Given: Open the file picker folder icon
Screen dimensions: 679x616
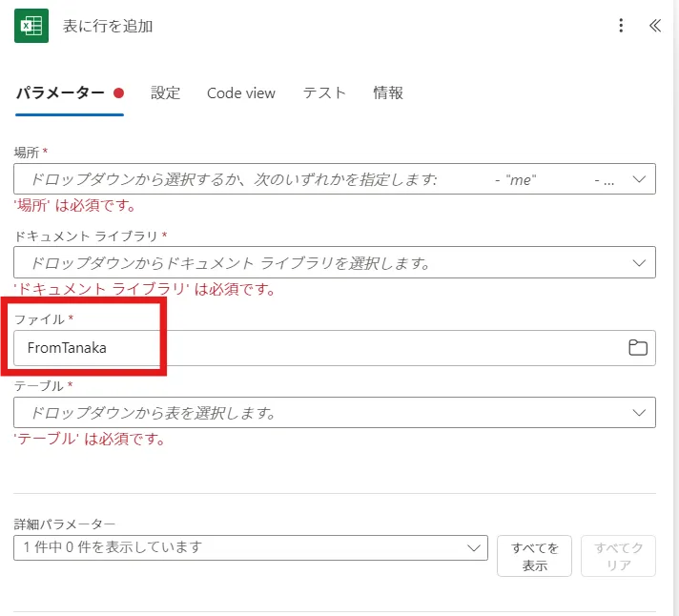Looking at the screenshot, I should tap(638, 348).
